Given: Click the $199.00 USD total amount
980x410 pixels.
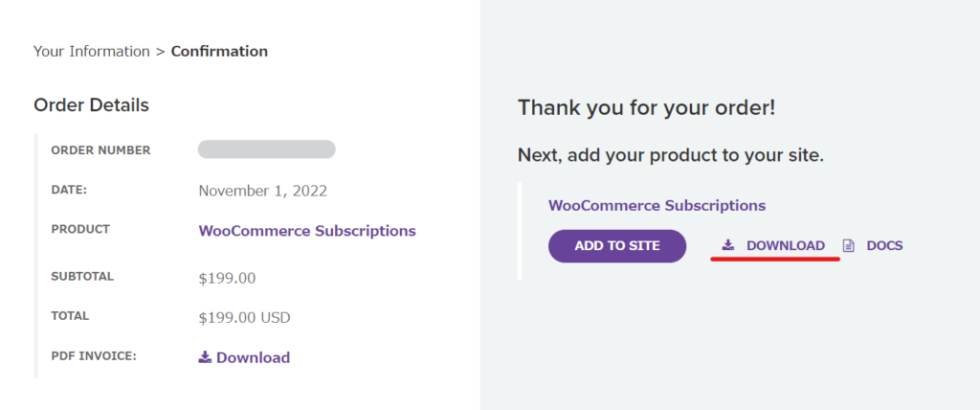Looking at the screenshot, I should [244, 317].
